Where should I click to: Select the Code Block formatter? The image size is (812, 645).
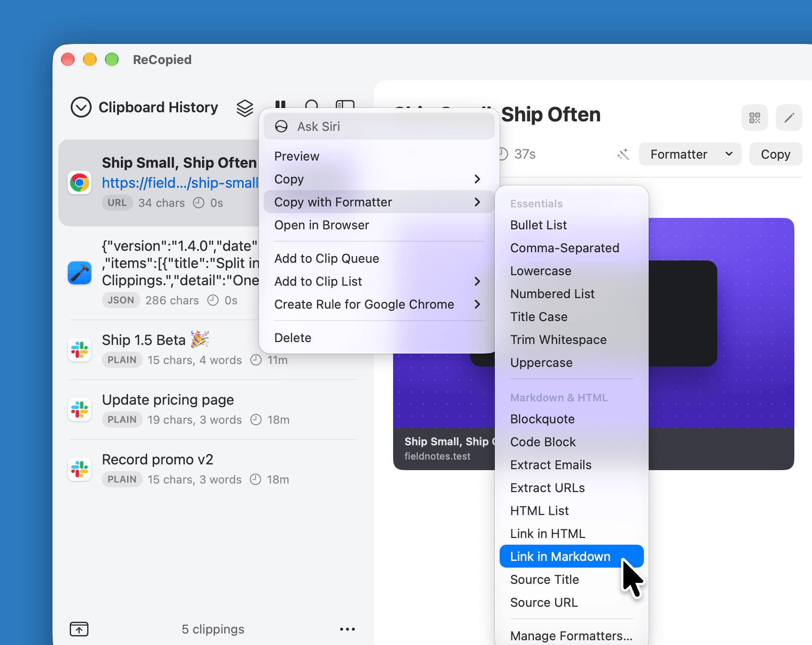tap(572, 442)
